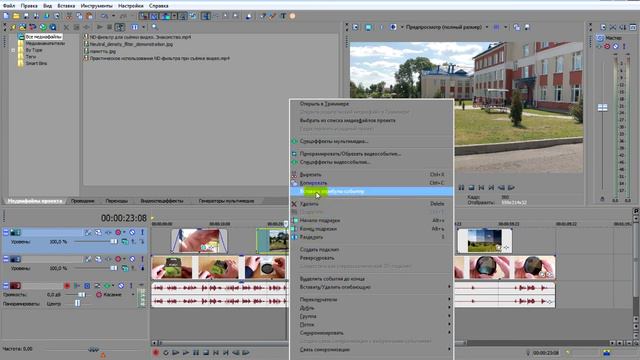Expand the Switches submenu in context menu

tap(371, 300)
